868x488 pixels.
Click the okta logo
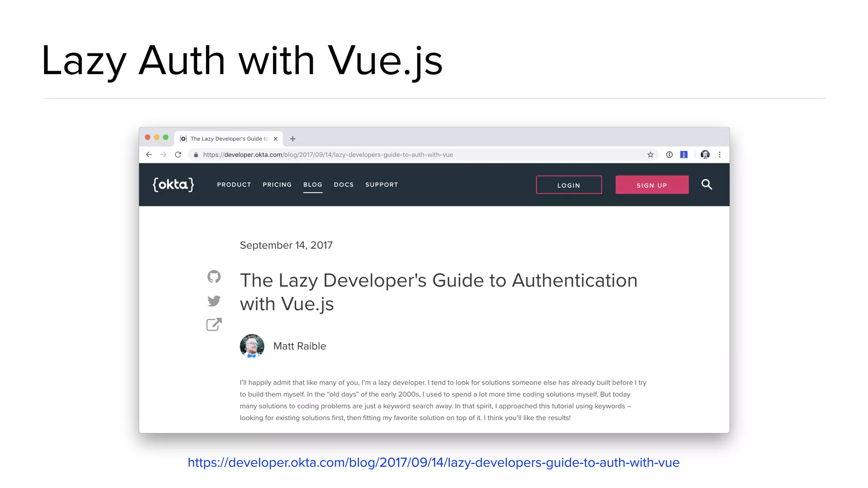coord(173,185)
